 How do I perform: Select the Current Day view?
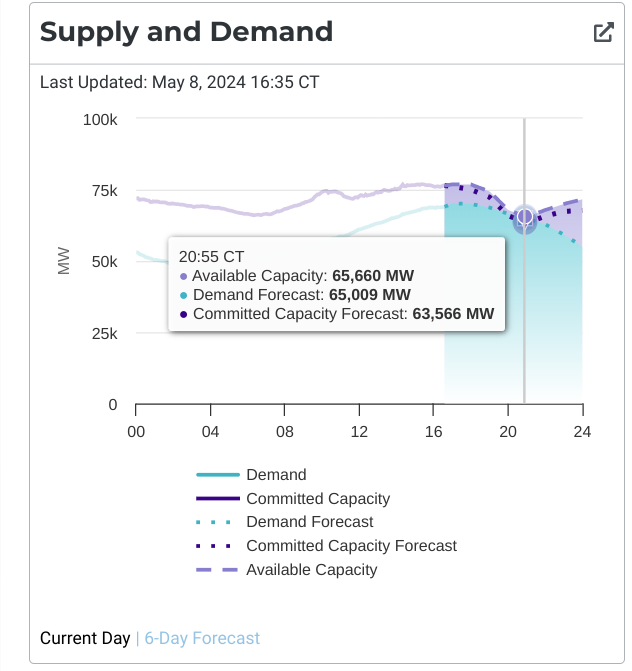pos(85,638)
